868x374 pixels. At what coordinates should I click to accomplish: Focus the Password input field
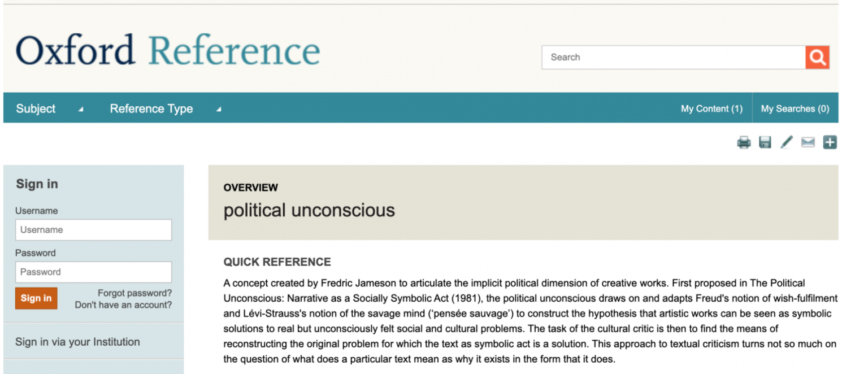point(93,272)
